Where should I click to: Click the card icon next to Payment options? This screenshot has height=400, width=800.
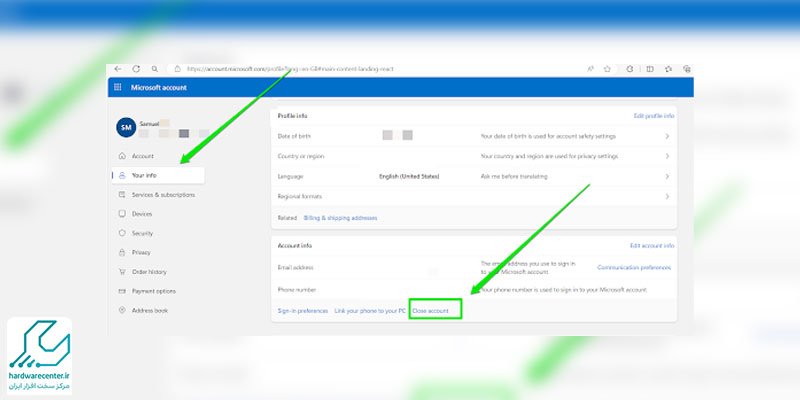[122, 291]
